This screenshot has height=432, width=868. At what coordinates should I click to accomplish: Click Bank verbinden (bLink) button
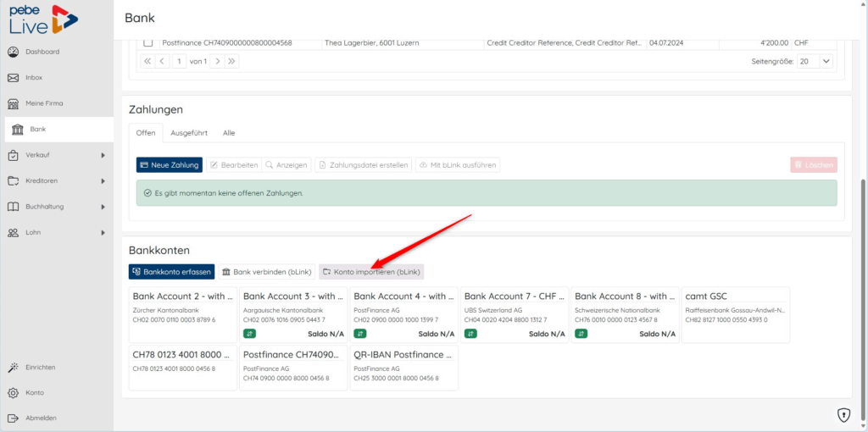(x=267, y=272)
